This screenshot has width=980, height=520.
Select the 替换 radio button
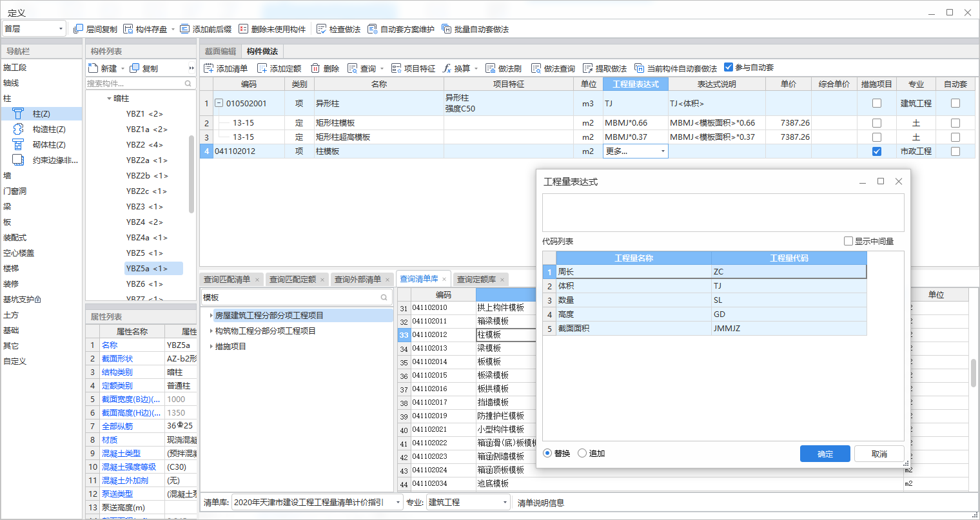click(x=548, y=453)
